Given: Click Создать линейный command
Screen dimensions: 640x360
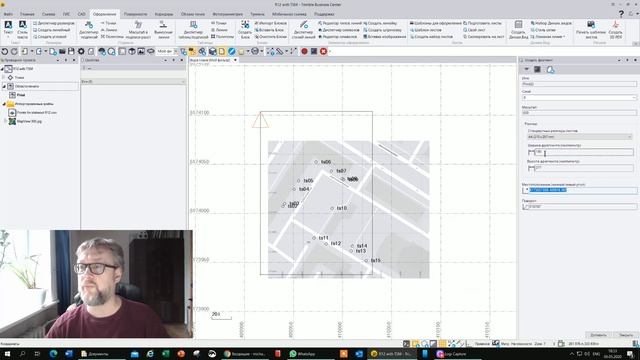Looking at the screenshot, I should pos(51,30).
